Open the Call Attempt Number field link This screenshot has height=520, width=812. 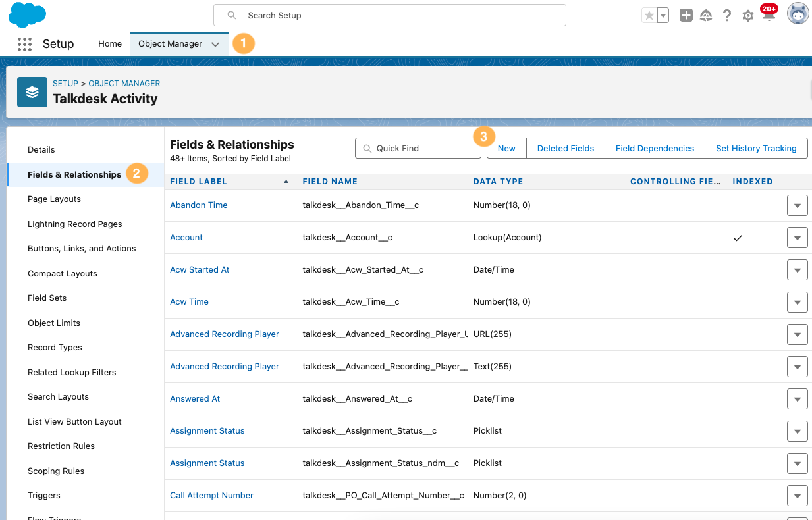(x=211, y=496)
